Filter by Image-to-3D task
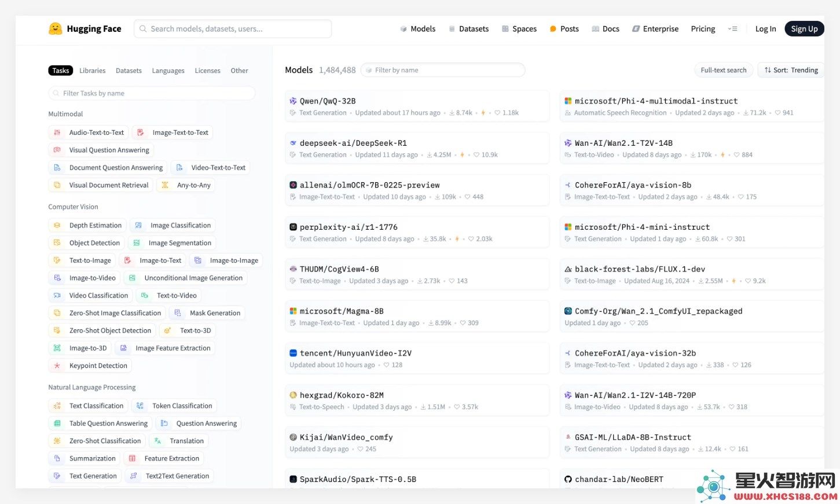This screenshot has height=504, width=840. coord(80,348)
